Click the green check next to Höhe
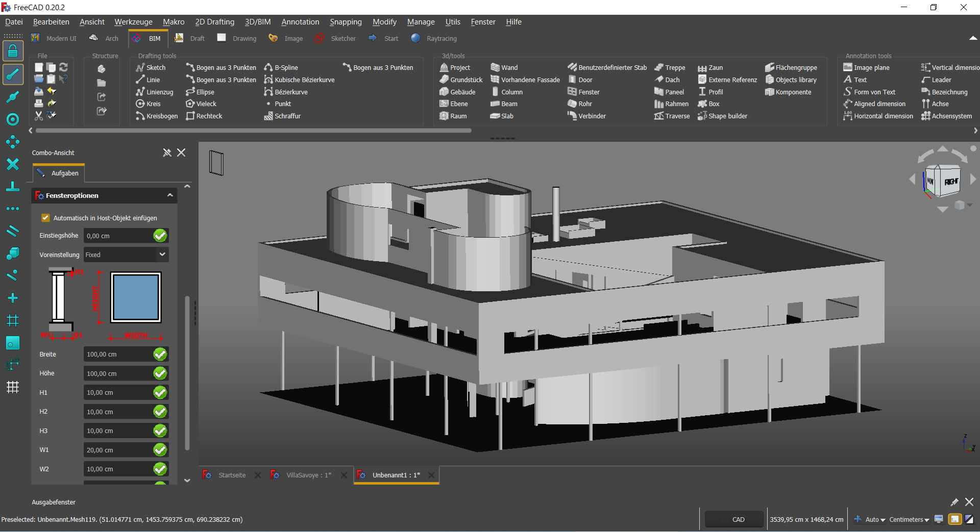This screenshot has height=532, width=980. pyautogui.click(x=160, y=373)
